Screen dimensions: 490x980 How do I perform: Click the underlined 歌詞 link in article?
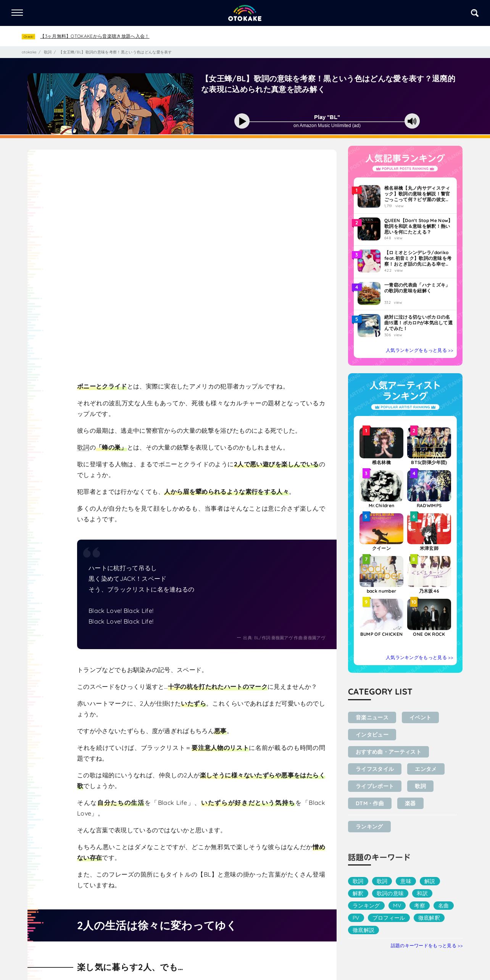(83, 448)
